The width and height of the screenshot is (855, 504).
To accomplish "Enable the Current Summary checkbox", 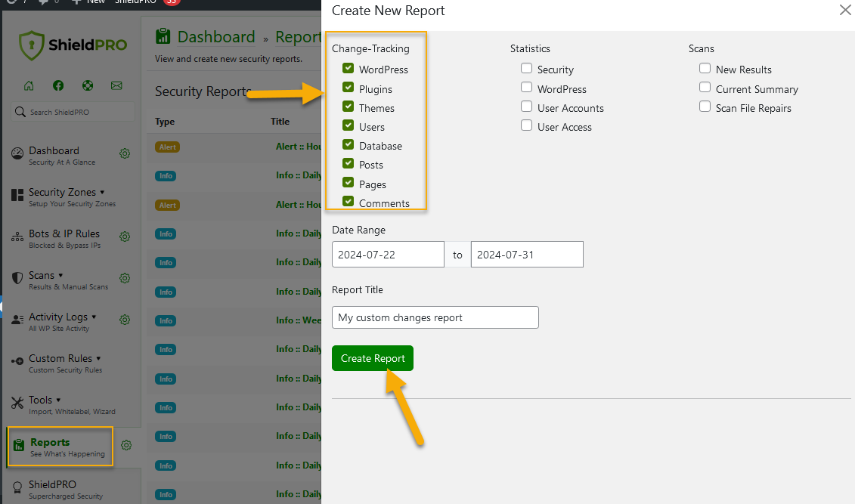I will [x=705, y=87].
